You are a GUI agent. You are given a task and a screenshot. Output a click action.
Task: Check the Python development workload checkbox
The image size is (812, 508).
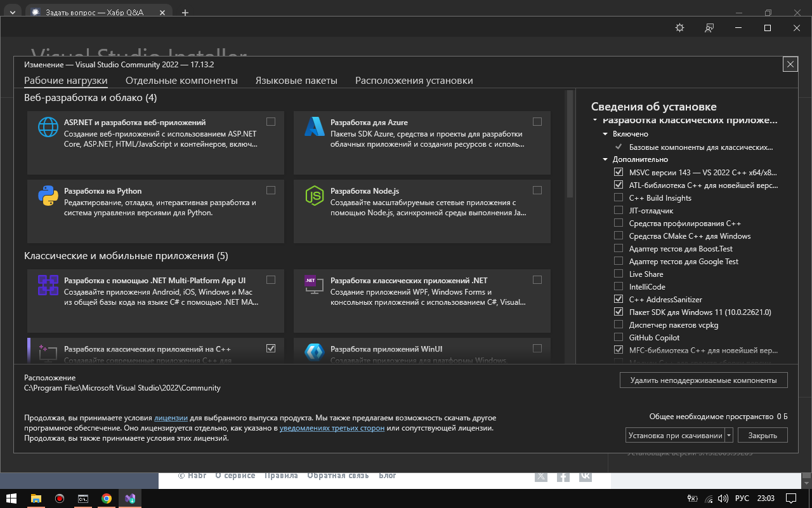[271, 190]
